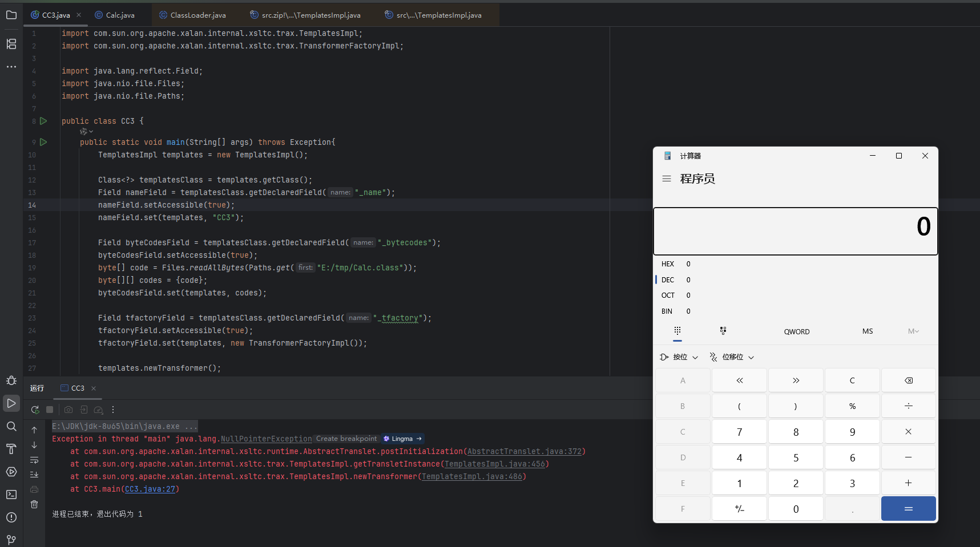The height and width of the screenshot is (547, 980).
Task: Toggle soft-wrap in the run console
Action: [x=34, y=460]
